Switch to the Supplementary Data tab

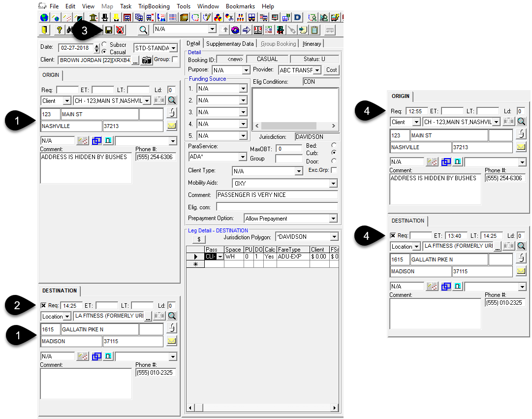[x=230, y=43]
